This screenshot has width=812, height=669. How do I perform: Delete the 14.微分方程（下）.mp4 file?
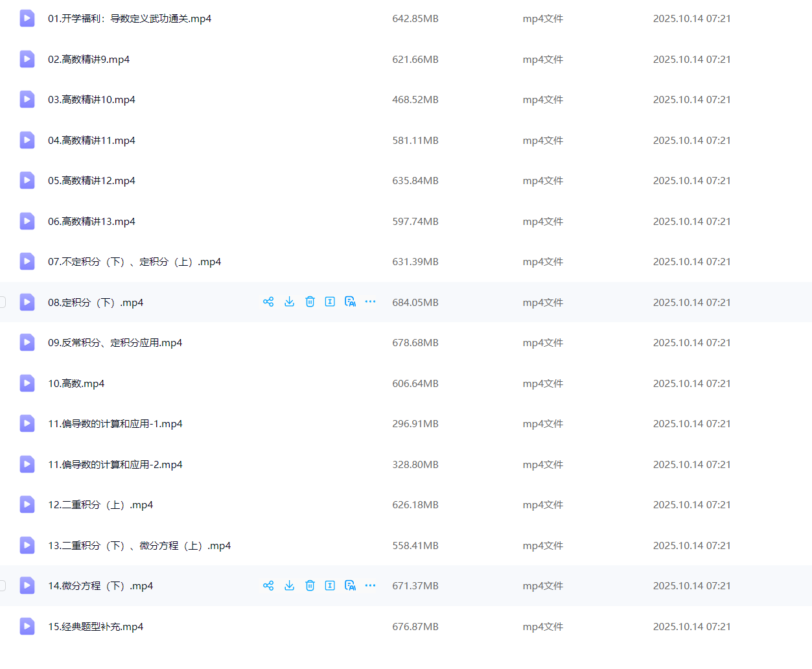tap(310, 586)
